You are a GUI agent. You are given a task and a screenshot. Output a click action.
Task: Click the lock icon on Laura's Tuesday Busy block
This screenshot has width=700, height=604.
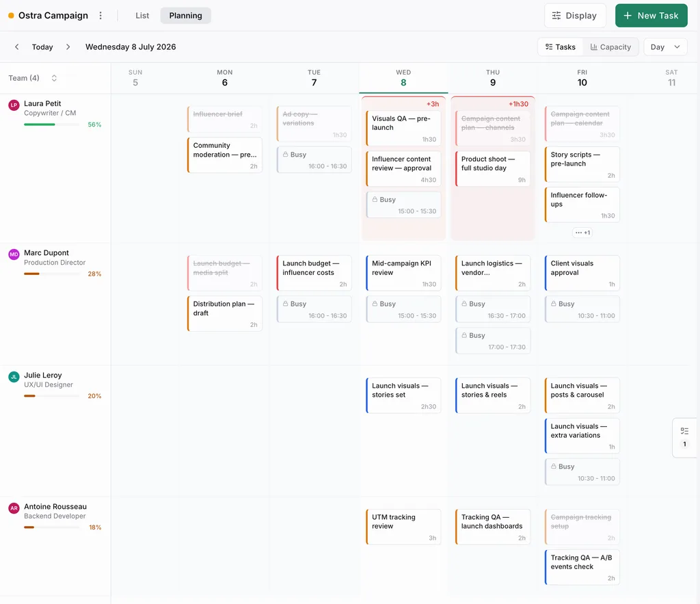click(285, 154)
